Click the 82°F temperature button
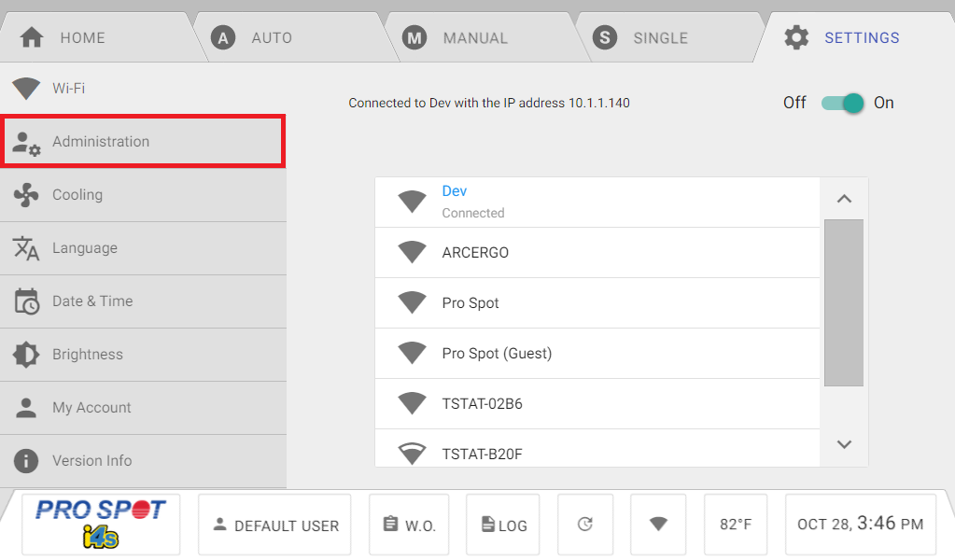 (736, 525)
